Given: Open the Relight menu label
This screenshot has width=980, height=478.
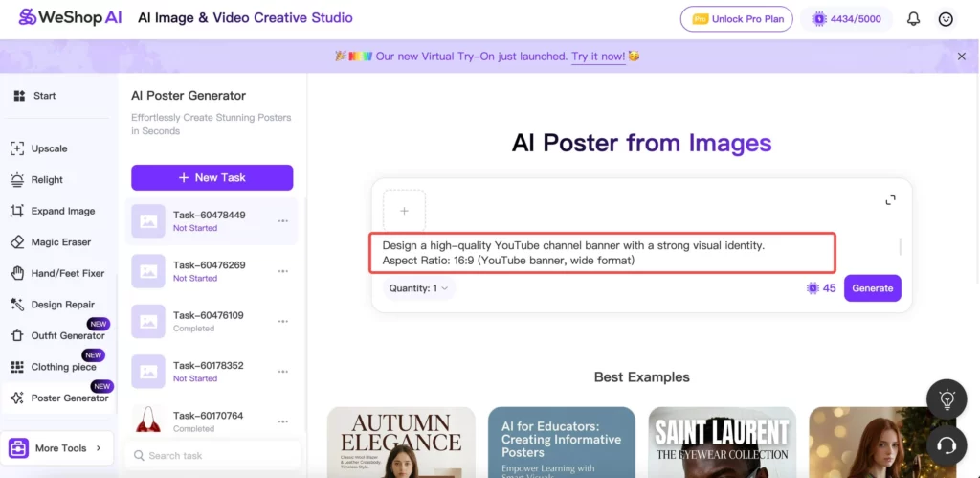Looking at the screenshot, I should pos(47,179).
